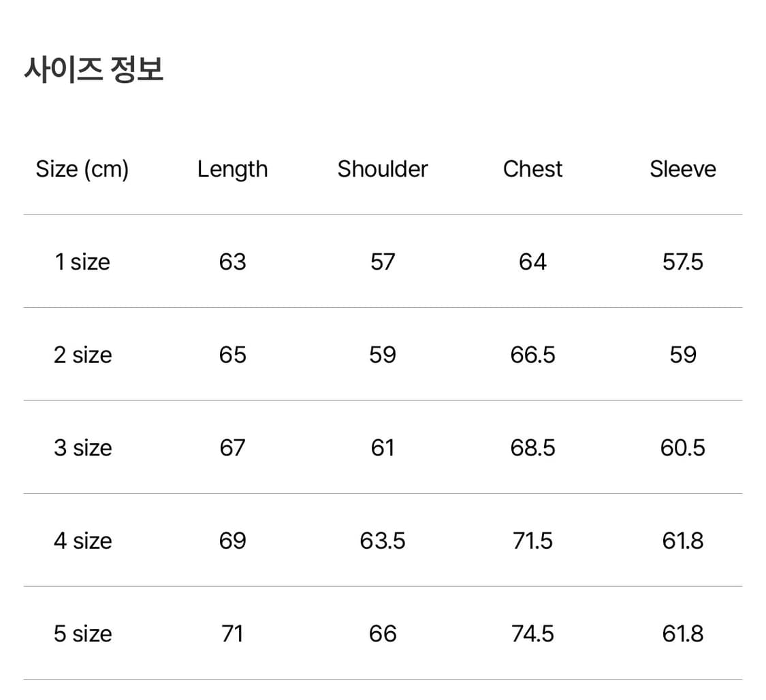Click the Length column header
766x700 pixels.
click(x=232, y=169)
